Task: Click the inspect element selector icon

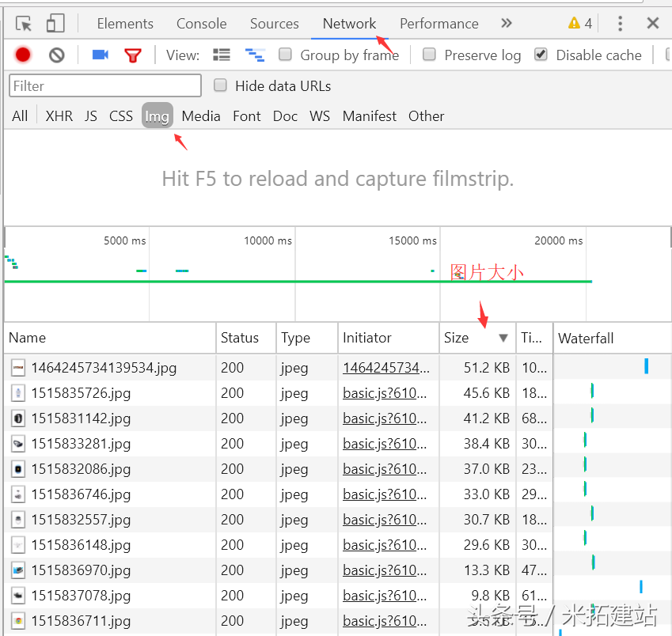Action: [x=24, y=24]
